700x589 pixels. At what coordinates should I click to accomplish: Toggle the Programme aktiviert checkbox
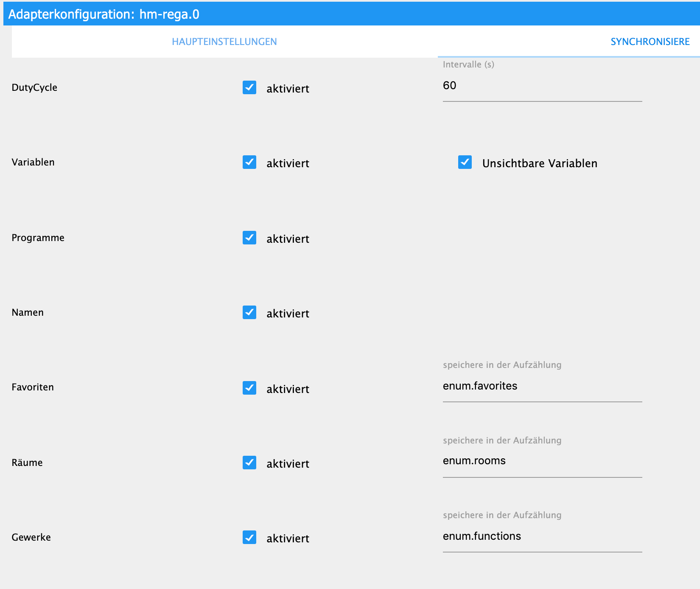(x=249, y=238)
